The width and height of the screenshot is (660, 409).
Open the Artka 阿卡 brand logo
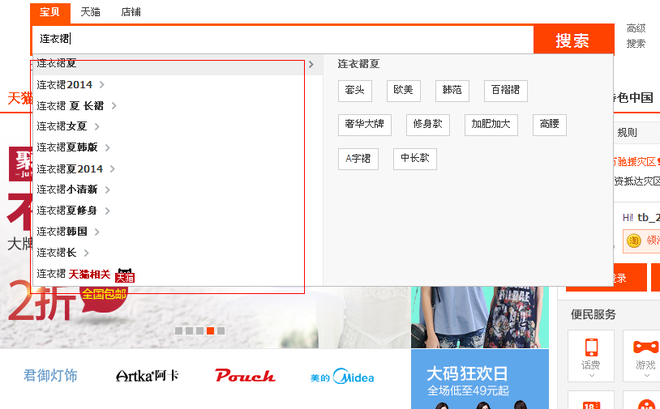(147, 376)
